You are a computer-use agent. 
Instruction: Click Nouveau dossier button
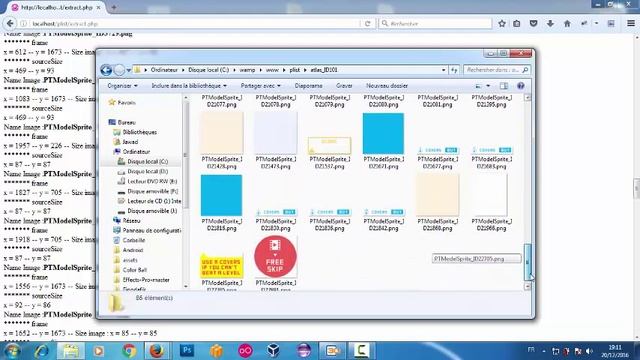coord(387,86)
